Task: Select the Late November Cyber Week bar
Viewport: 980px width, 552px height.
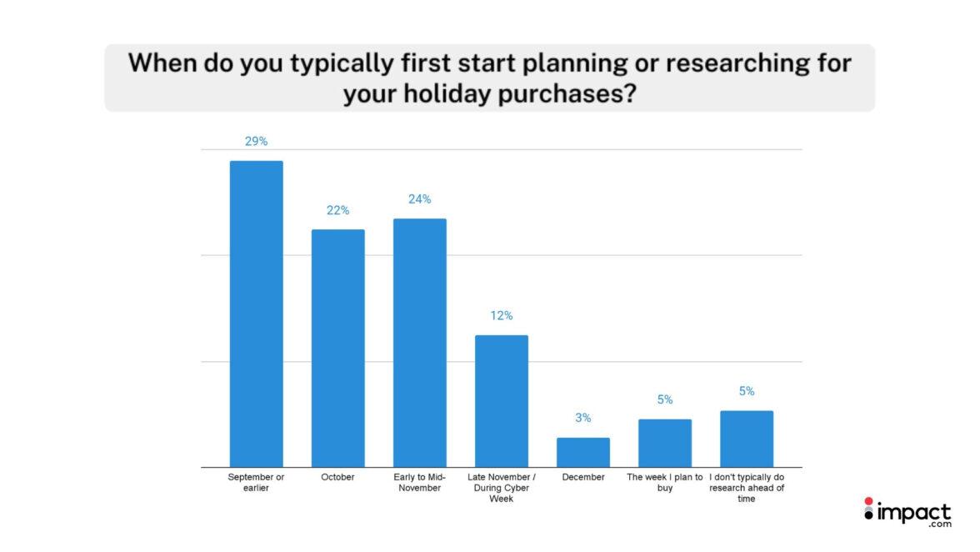Action: click(501, 401)
